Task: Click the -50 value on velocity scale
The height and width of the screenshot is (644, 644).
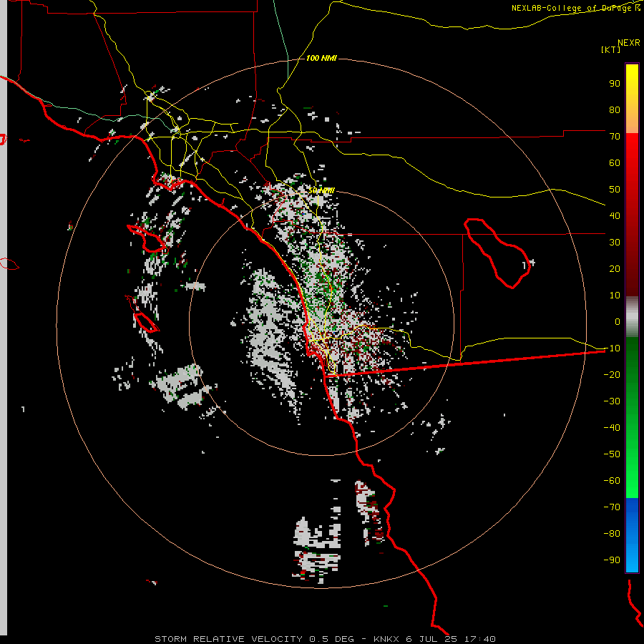Action: click(x=612, y=454)
